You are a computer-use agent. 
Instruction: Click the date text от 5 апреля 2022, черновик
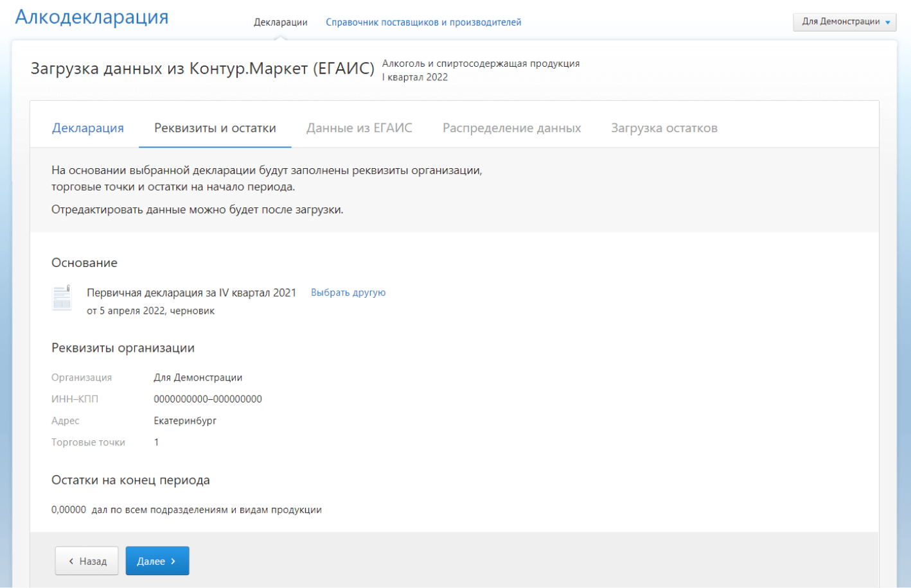(151, 311)
